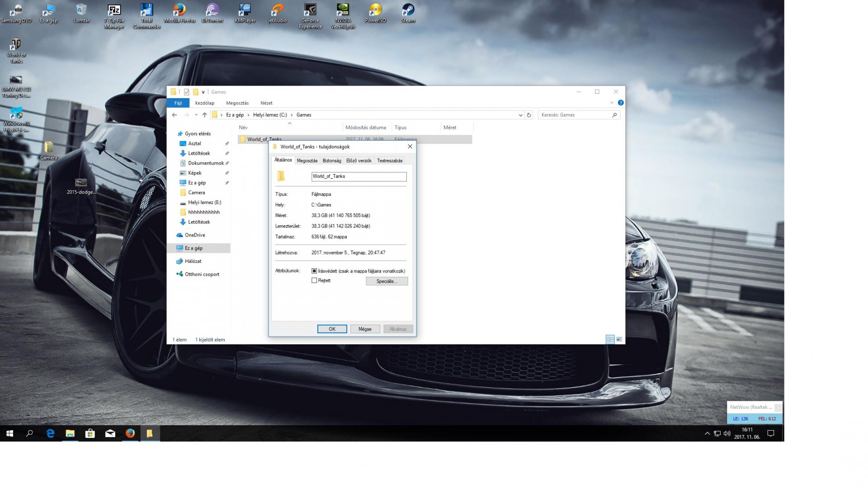
Task: Open Mozilla Firefox desktop icon
Action: [179, 13]
